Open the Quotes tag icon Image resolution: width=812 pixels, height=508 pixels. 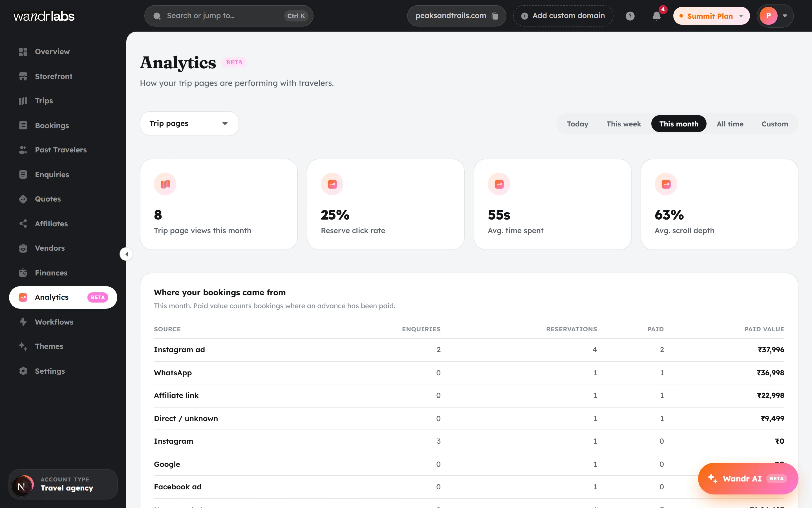point(23,199)
